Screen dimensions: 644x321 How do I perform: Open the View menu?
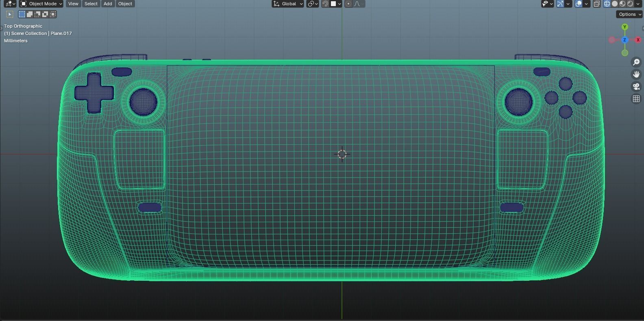73,4
